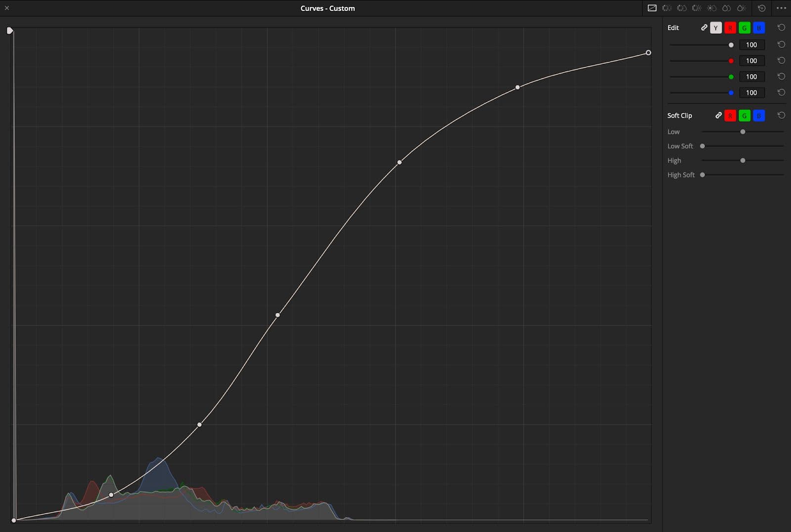This screenshot has width=791, height=532.
Task: Select the top-right curve end point
Action: coord(648,53)
